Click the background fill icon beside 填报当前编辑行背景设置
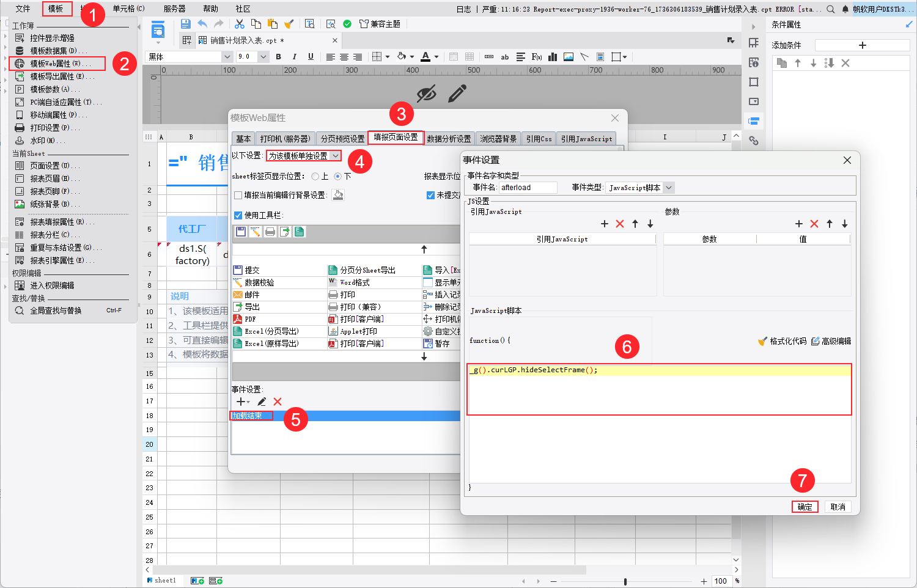Viewport: 917px width, 588px height. 338,195
